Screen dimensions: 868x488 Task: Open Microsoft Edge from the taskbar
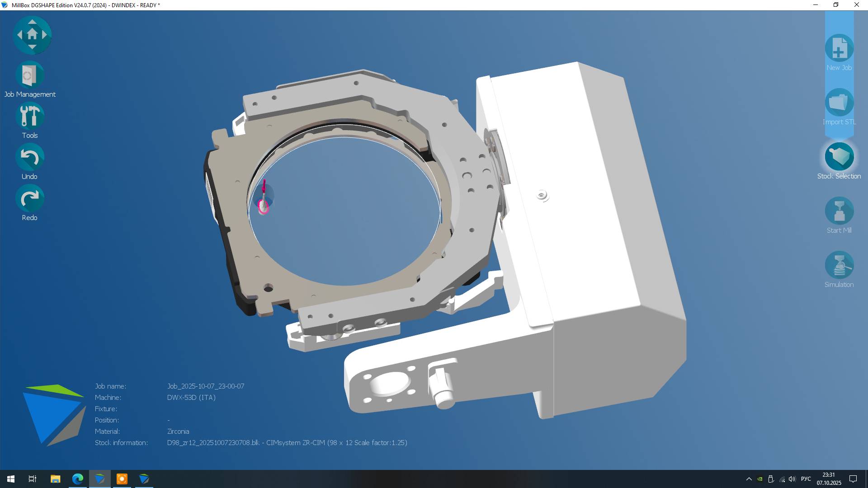click(78, 479)
